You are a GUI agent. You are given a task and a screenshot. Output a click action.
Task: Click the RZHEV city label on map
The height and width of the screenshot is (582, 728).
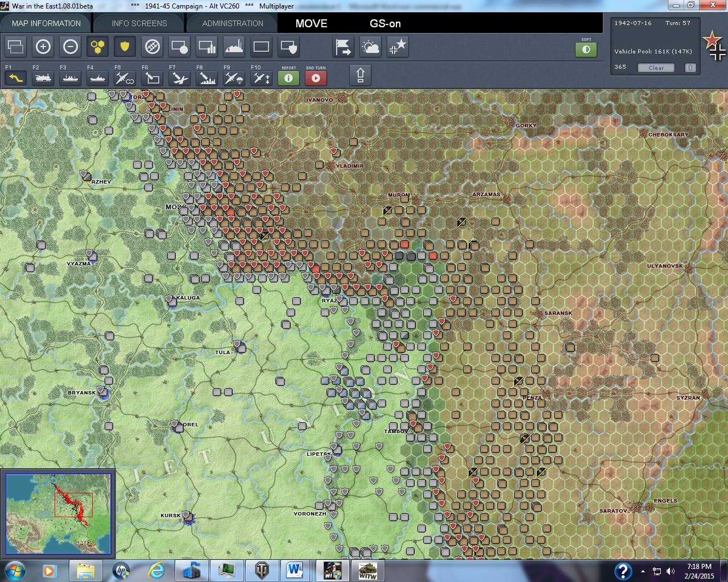(101, 182)
